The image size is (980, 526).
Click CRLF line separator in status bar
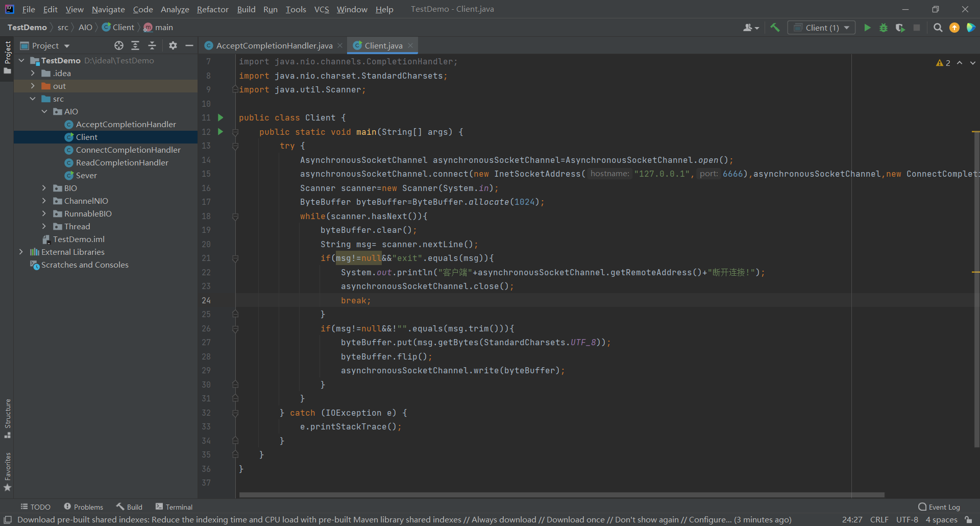[x=879, y=520]
